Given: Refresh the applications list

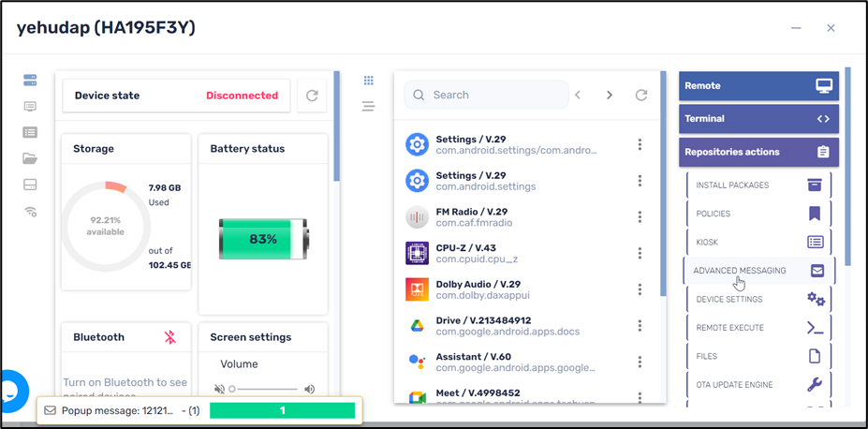Looking at the screenshot, I should (641, 95).
